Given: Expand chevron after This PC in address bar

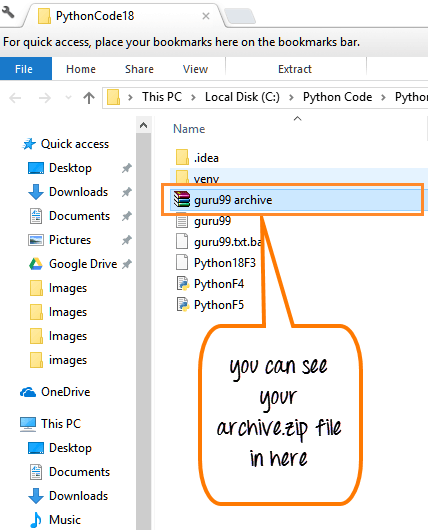Looking at the screenshot, I should point(193,97).
